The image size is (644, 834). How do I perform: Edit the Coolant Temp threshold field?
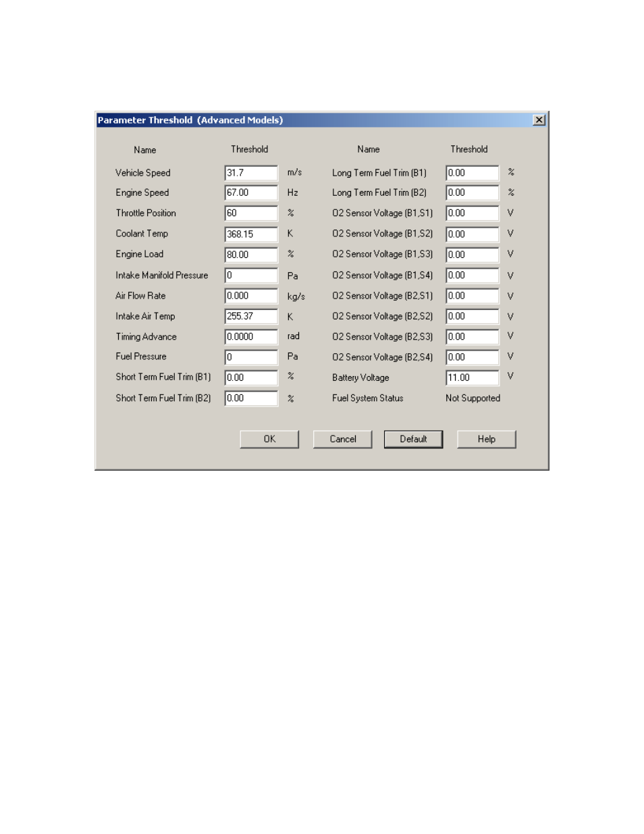click(x=251, y=234)
